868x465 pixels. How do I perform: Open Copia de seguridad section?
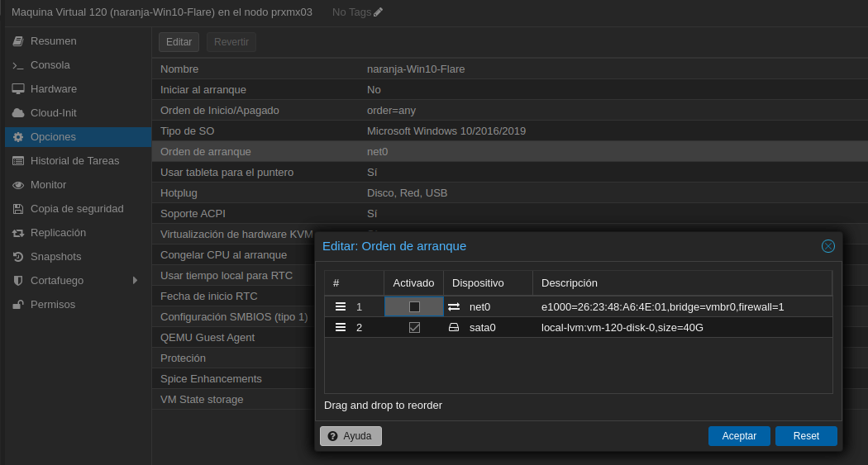[x=78, y=208]
